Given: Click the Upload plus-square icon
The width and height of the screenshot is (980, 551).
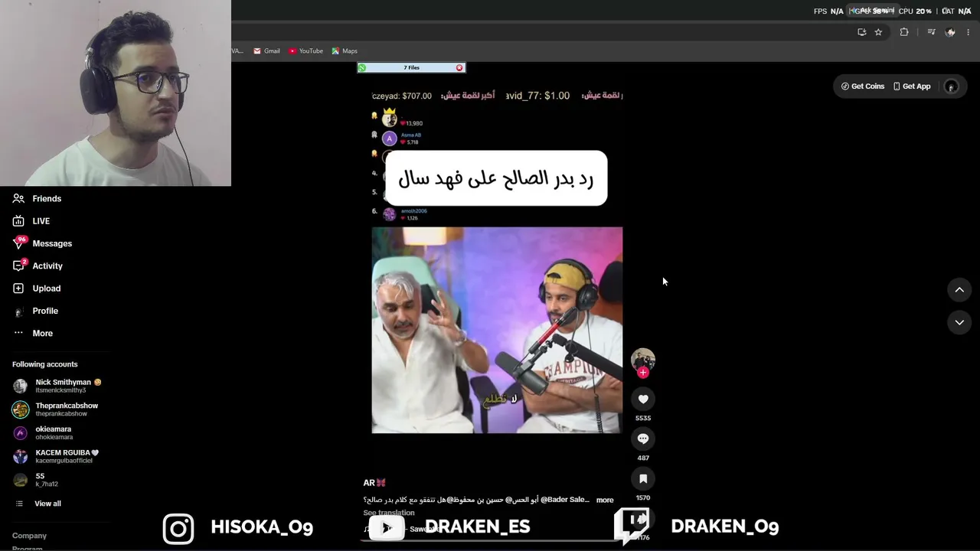Looking at the screenshot, I should coord(18,289).
